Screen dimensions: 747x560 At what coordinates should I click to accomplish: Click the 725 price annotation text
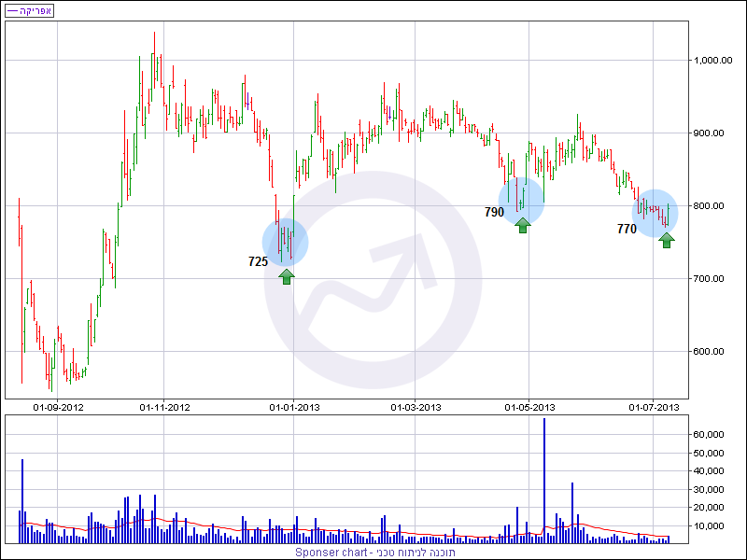[x=258, y=262]
